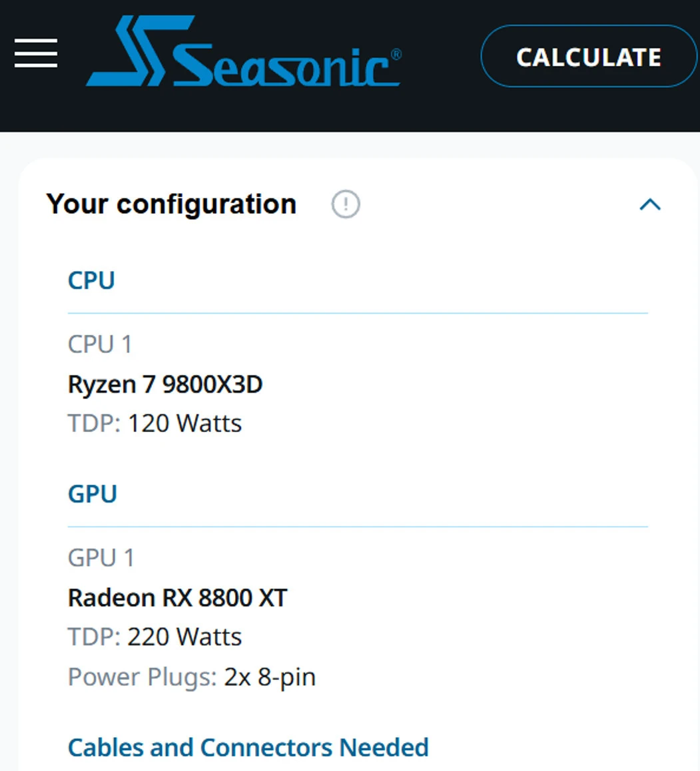Collapse the Your configuration panel chevron

(650, 204)
